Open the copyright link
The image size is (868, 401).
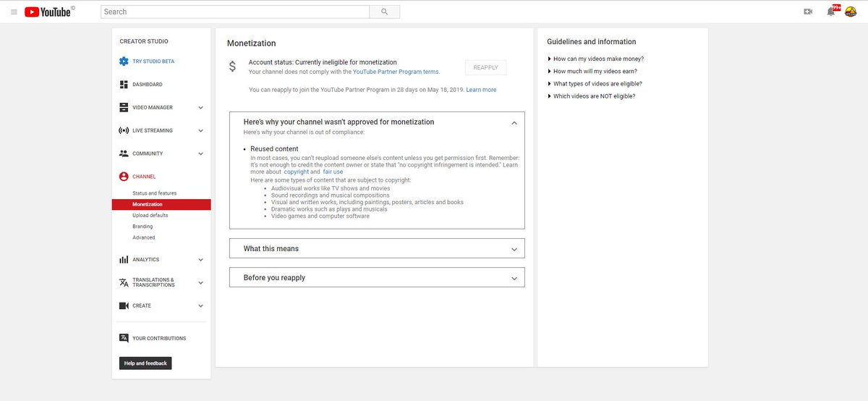pos(296,172)
